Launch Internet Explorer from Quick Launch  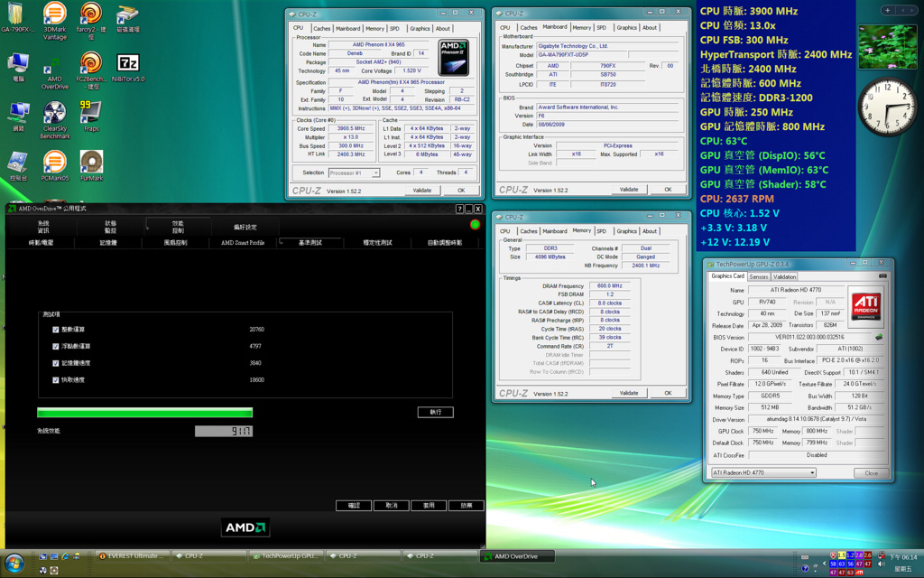[x=65, y=556]
